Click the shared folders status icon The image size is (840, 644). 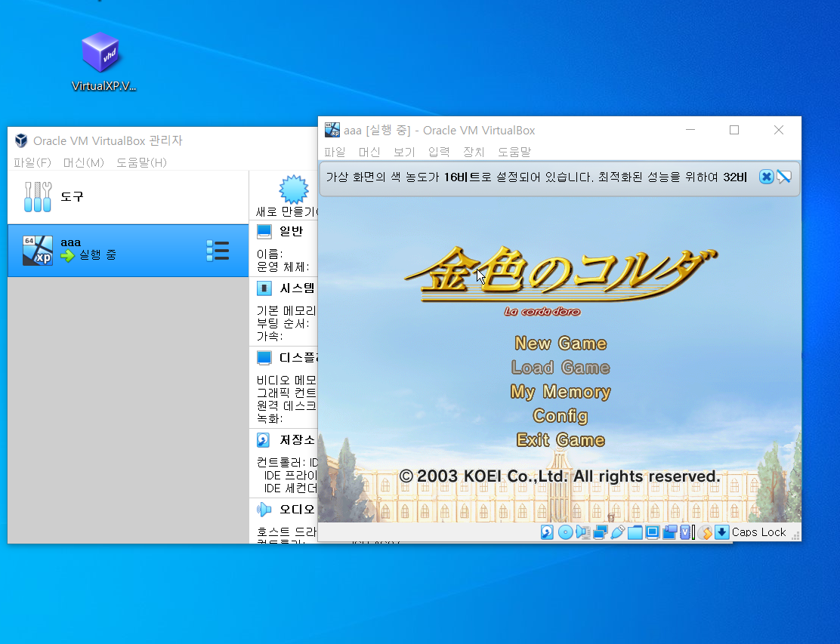tap(635, 532)
